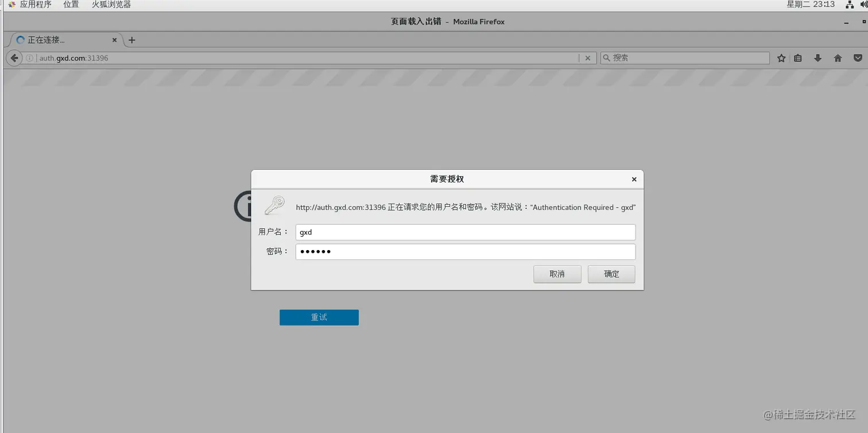The width and height of the screenshot is (868, 433).
Task: Click the 搜索 search box
Action: click(x=685, y=58)
